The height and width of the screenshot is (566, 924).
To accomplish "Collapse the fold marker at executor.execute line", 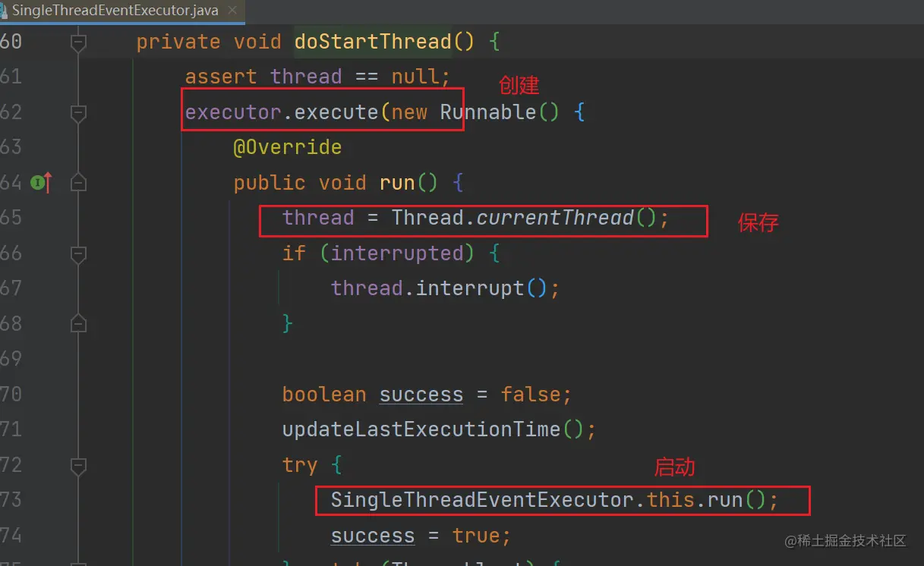I will tap(78, 113).
